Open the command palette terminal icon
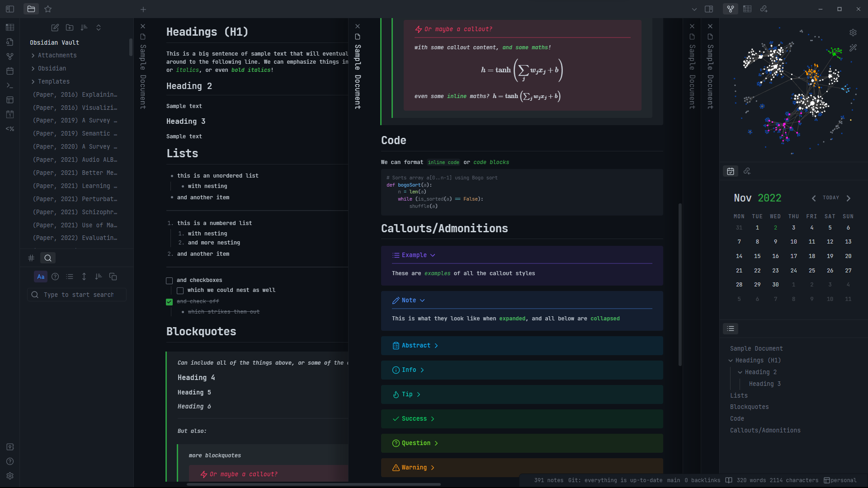This screenshot has width=868, height=488. point(10,85)
